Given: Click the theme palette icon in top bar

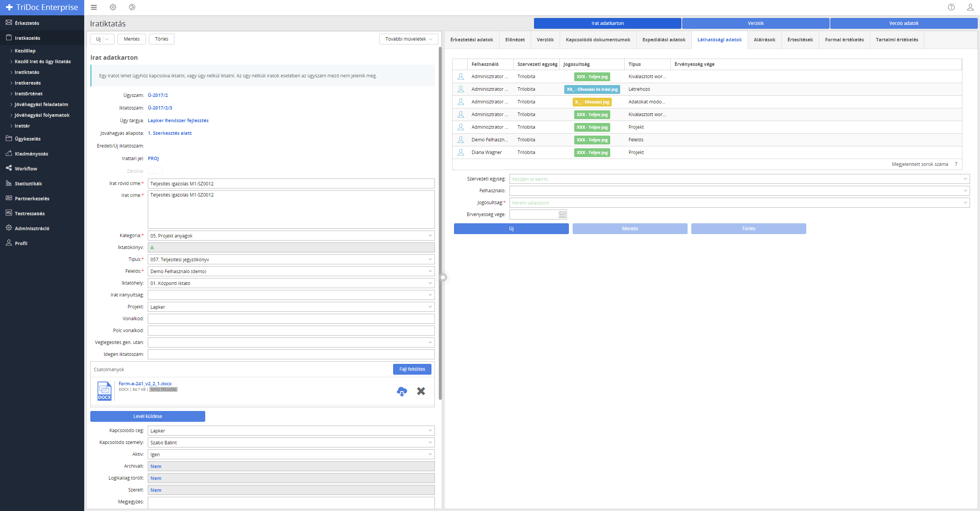Looking at the screenshot, I should point(132,7).
